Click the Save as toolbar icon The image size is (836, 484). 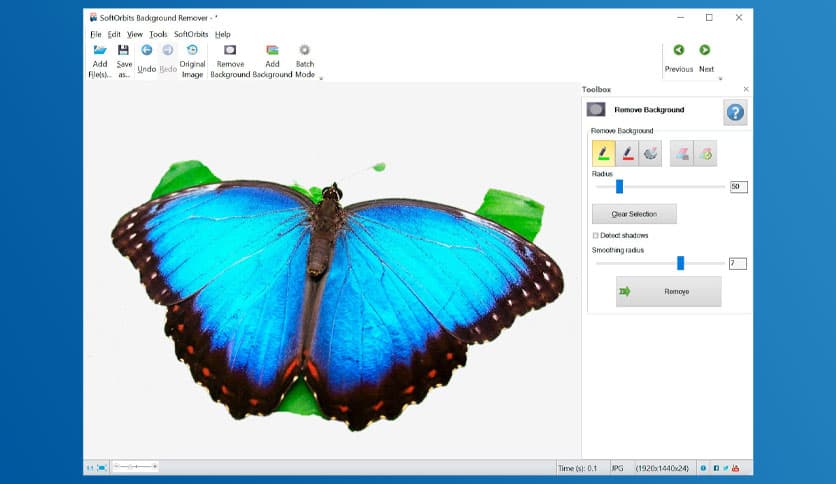(x=123, y=51)
